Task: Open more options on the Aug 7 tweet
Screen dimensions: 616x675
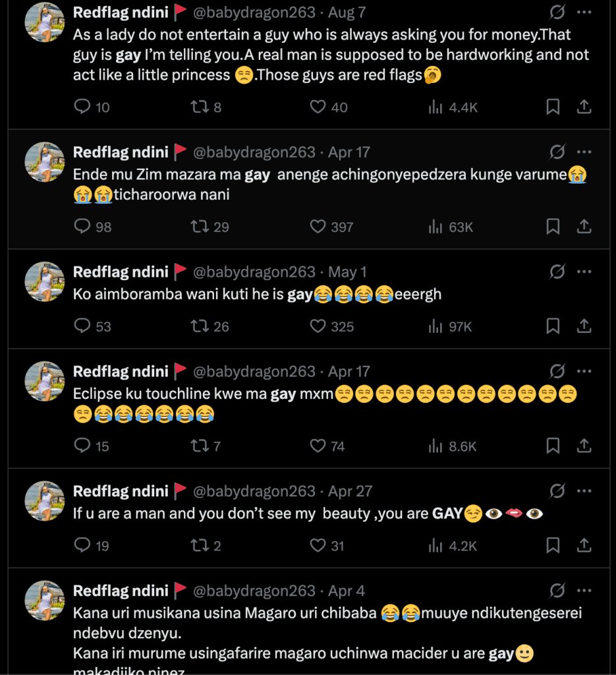Action: point(584,12)
